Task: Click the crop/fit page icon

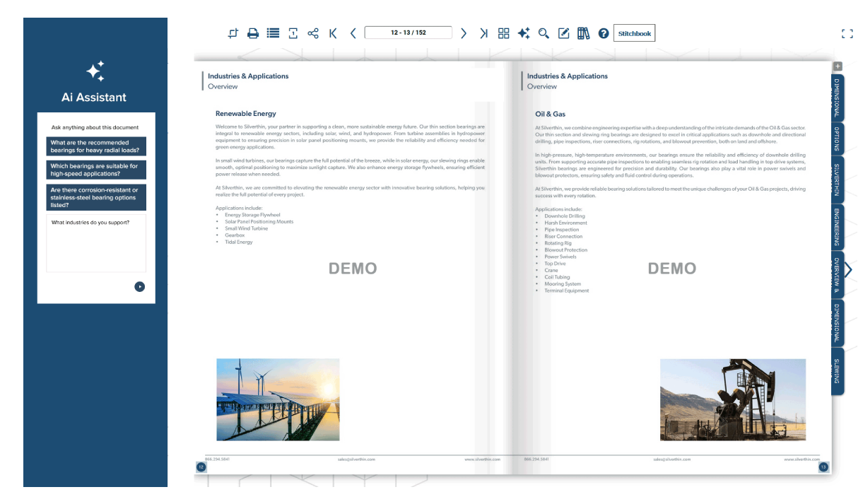Action: pyautogui.click(x=233, y=33)
